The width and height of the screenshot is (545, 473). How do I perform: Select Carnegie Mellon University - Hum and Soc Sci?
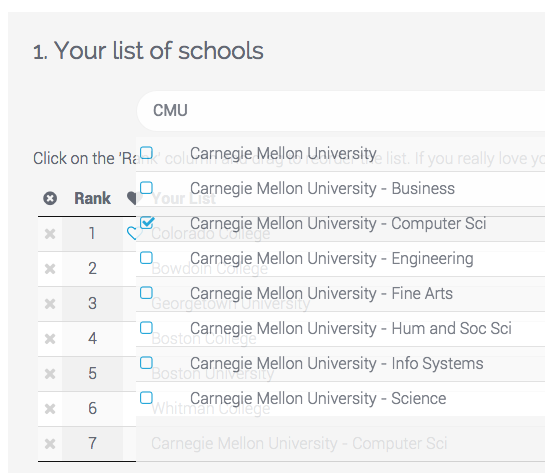[340, 328]
